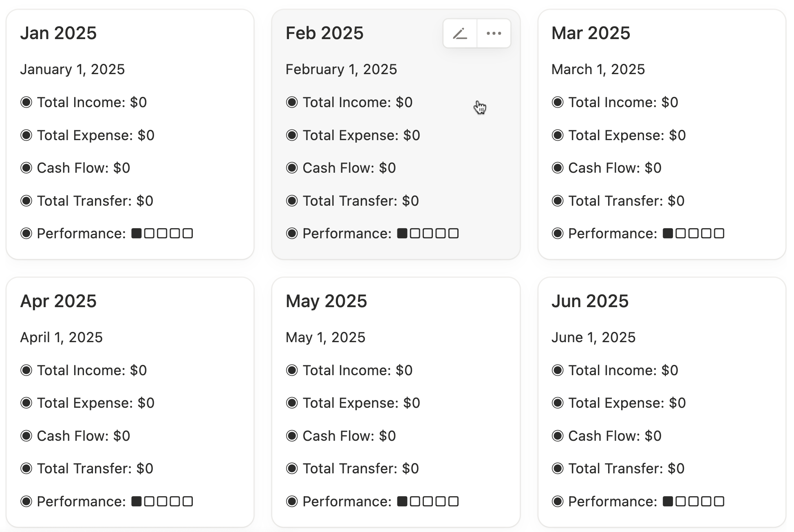Click the edit pencil icon on Feb 2025

point(460,33)
